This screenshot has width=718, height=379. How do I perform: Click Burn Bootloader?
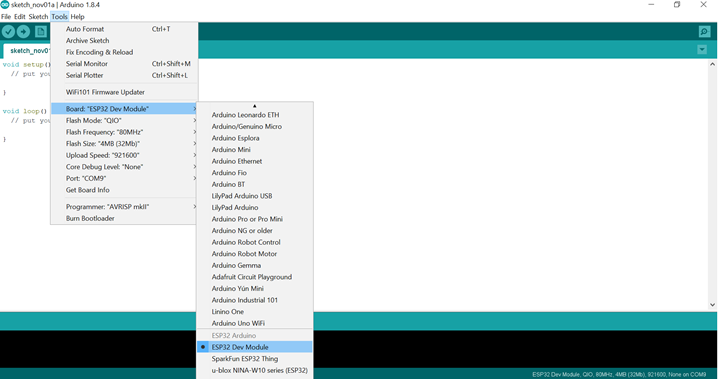[x=124, y=218]
